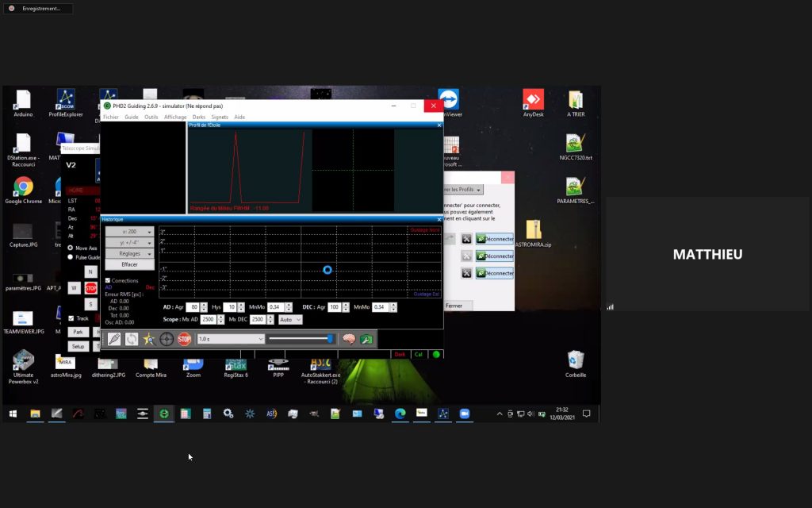Click the first crossed-tools icon in the connection dialog
812x508 pixels.
click(x=466, y=239)
